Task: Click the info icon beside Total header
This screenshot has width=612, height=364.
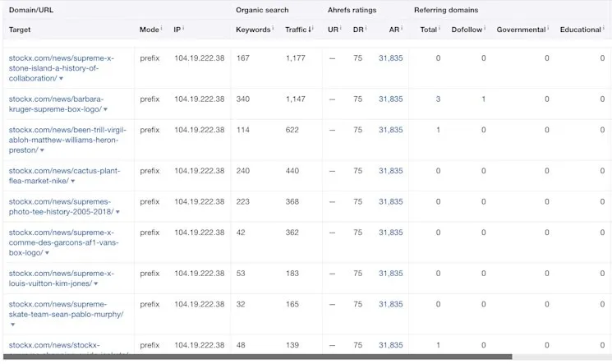Action: (439, 28)
